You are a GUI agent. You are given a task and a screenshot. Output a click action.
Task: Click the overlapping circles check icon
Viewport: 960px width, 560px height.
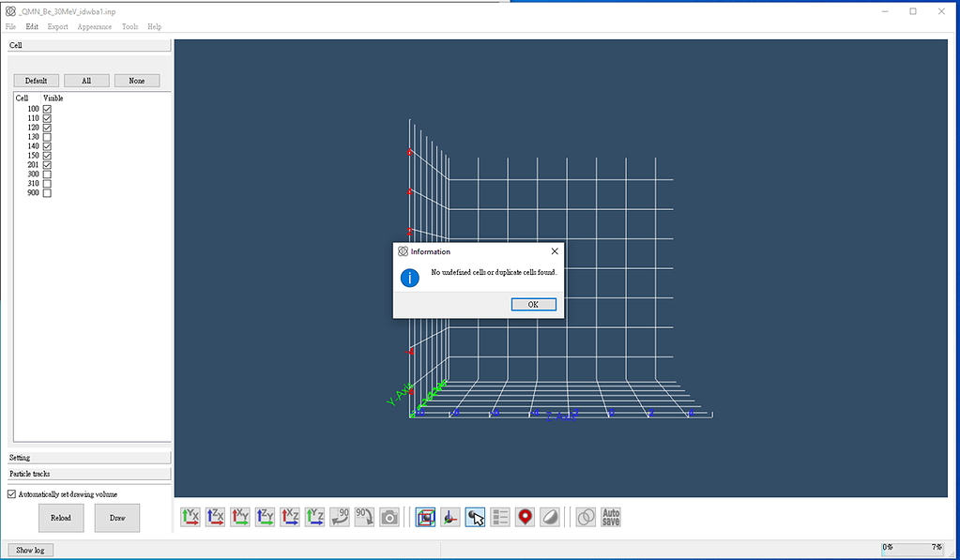point(586,517)
